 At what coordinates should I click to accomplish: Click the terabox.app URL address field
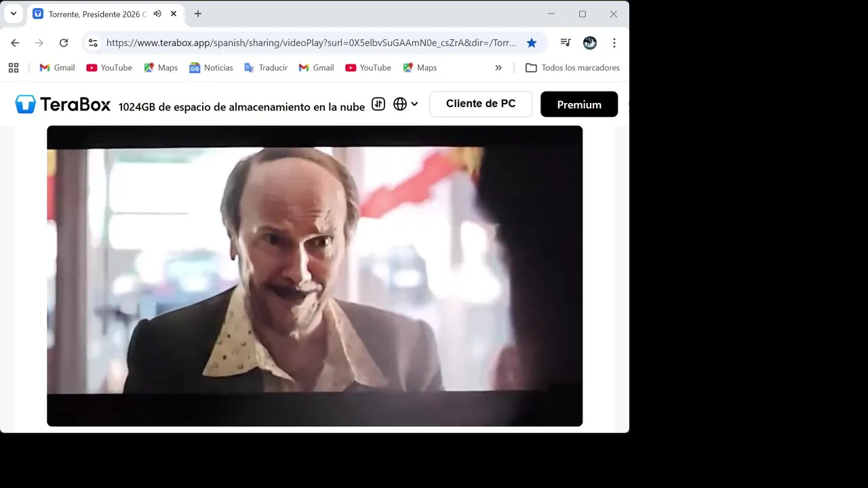click(x=311, y=43)
